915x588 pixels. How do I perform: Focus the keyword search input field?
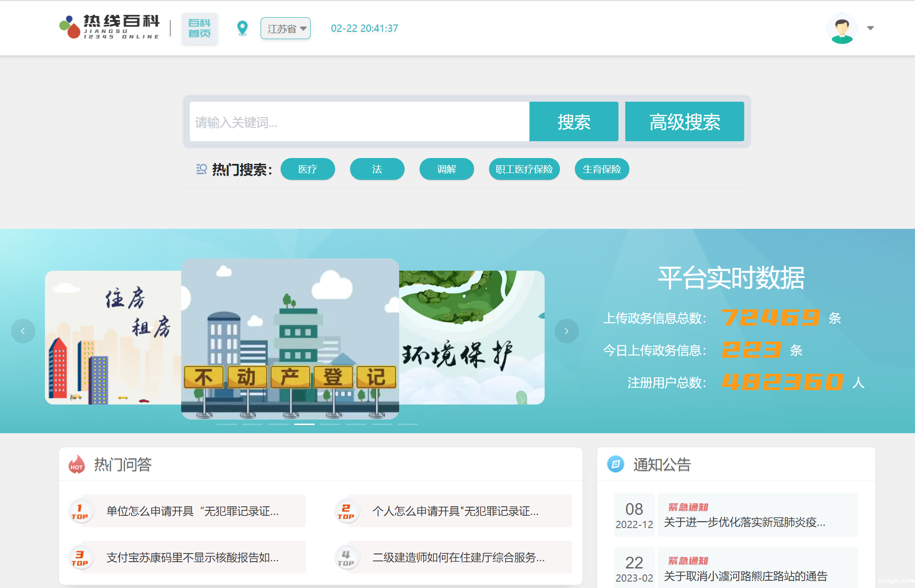359,122
